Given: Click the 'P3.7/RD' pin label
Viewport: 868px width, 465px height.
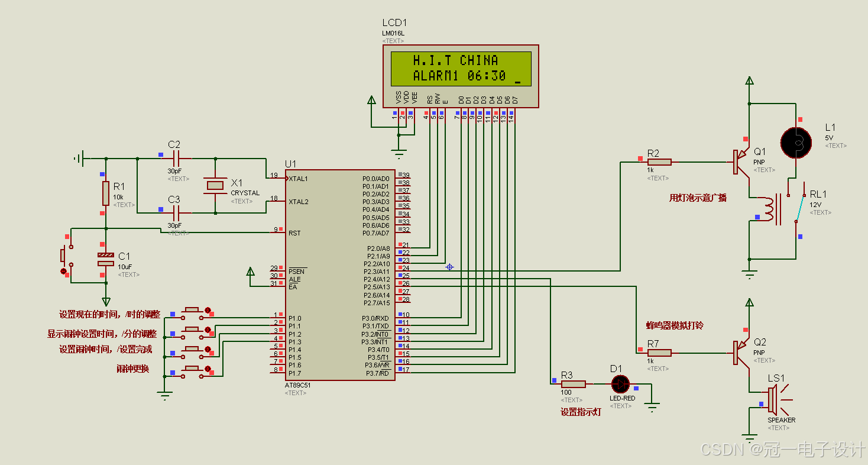Looking at the screenshot, I should 377,373.
